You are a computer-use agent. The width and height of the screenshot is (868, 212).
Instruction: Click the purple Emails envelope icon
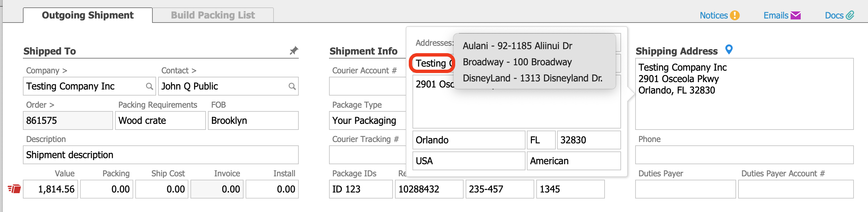click(x=795, y=15)
